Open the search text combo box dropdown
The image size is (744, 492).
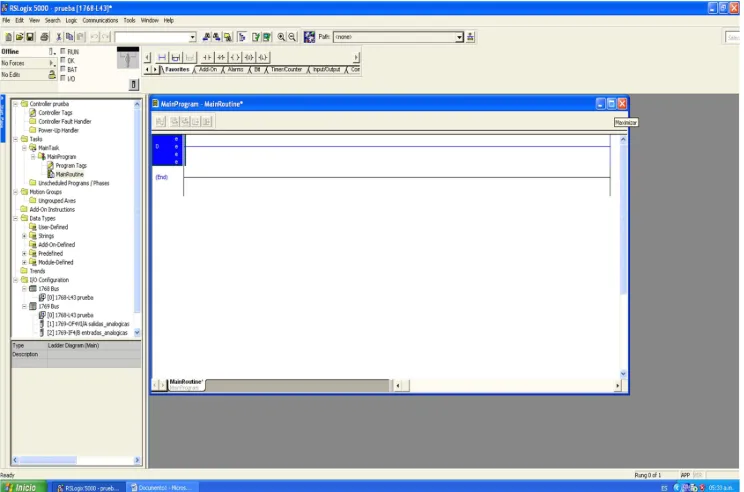coord(192,37)
